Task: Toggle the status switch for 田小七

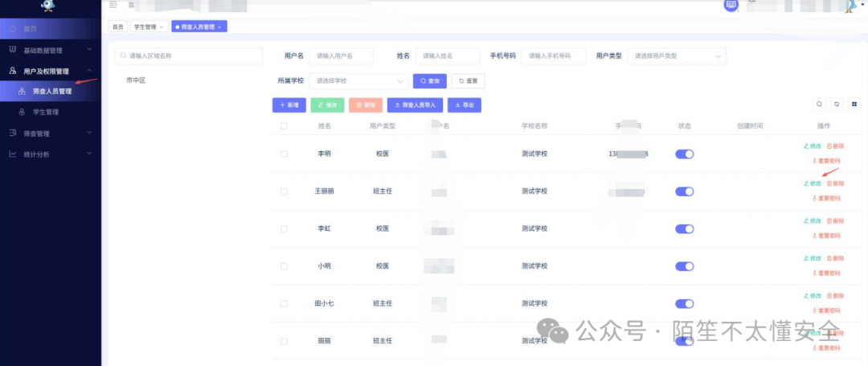Action: point(684,303)
